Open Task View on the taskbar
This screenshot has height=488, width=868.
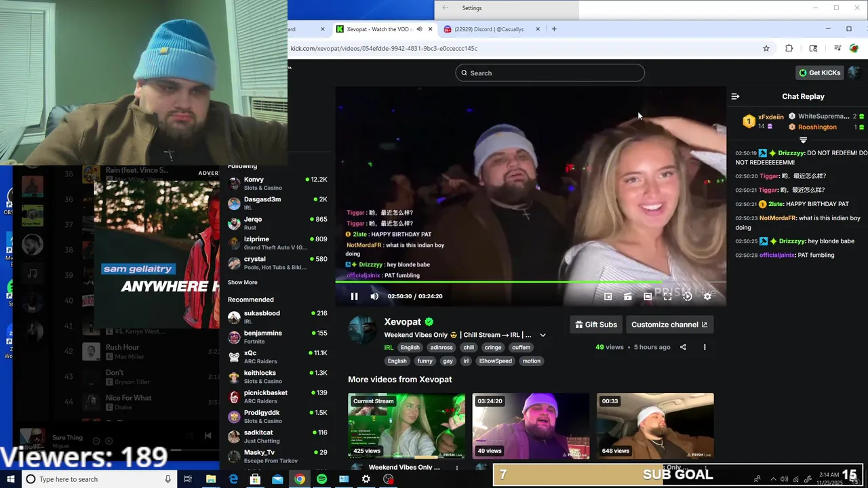(x=188, y=479)
